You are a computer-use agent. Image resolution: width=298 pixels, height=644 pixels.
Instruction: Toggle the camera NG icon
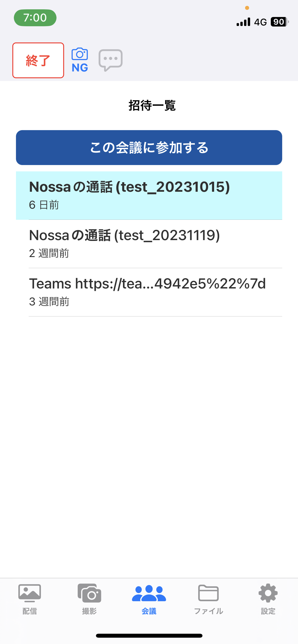click(80, 60)
